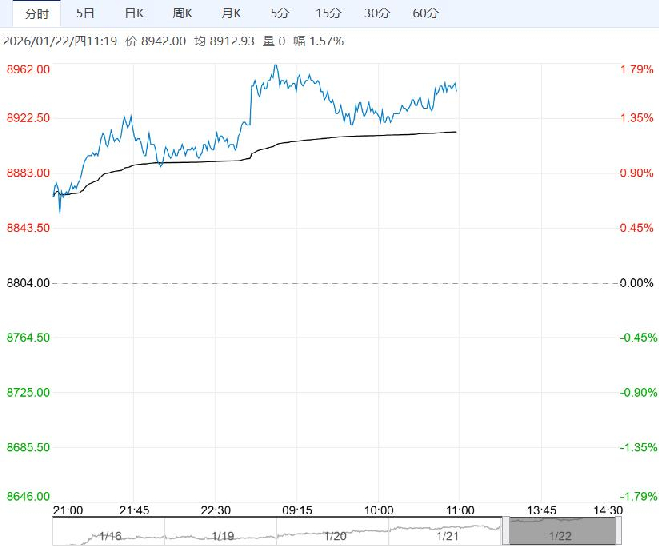Click the chart peak near 09:15
659x546 pixels.
pyautogui.click(x=275, y=67)
